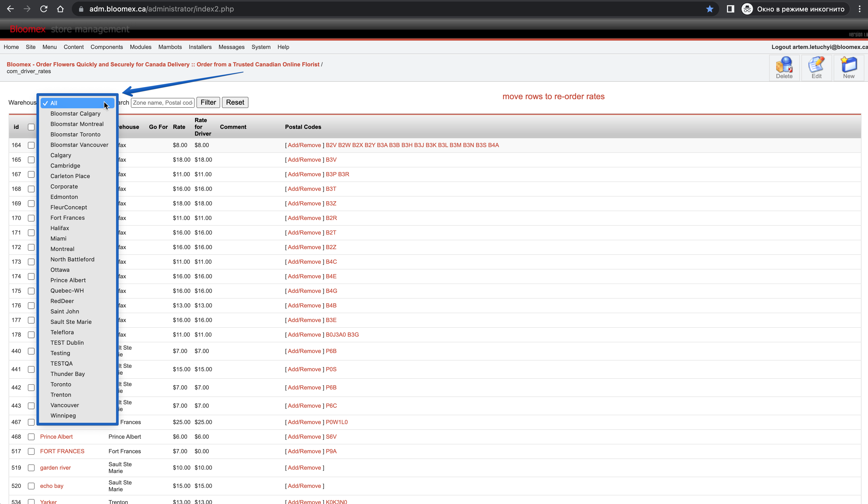Choose Bloomstar Vancouver from warehouse list
The image size is (868, 504).
78,145
